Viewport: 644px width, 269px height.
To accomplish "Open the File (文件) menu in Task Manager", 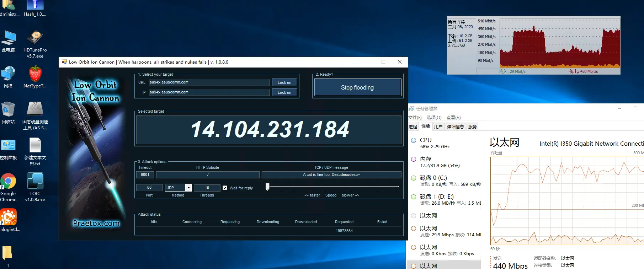I will pyautogui.click(x=415, y=118).
